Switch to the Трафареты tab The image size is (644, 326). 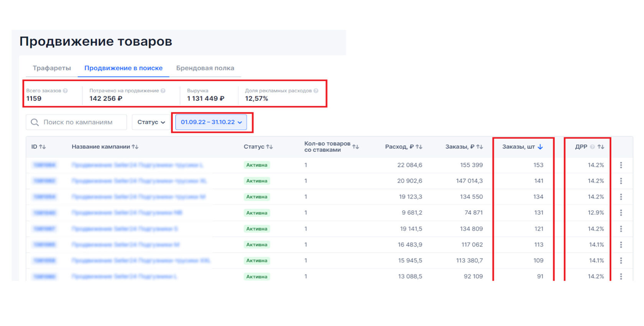pyautogui.click(x=52, y=68)
